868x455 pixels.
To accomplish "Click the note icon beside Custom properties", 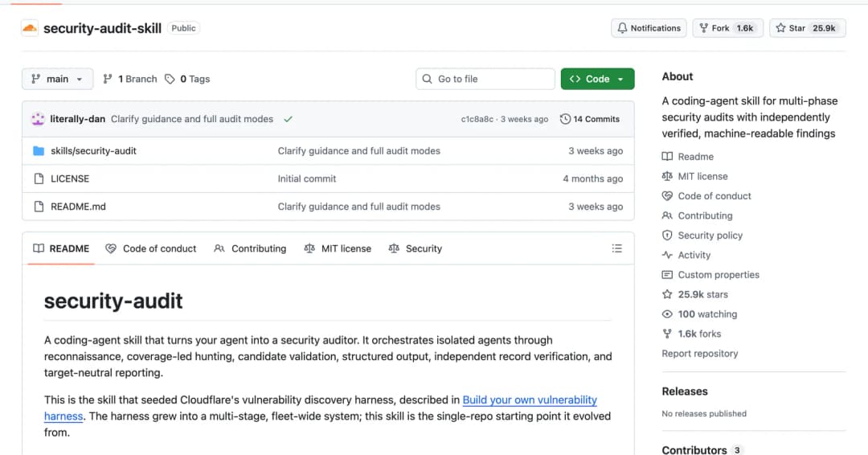I will click(x=667, y=275).
